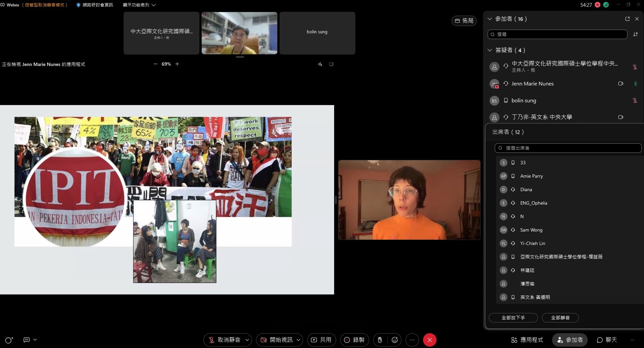Image resolution: width=644 pixels, height=348 pixels.
Task: Toggle Jenn Marie Nunes' green microphone
Action: 635,83
